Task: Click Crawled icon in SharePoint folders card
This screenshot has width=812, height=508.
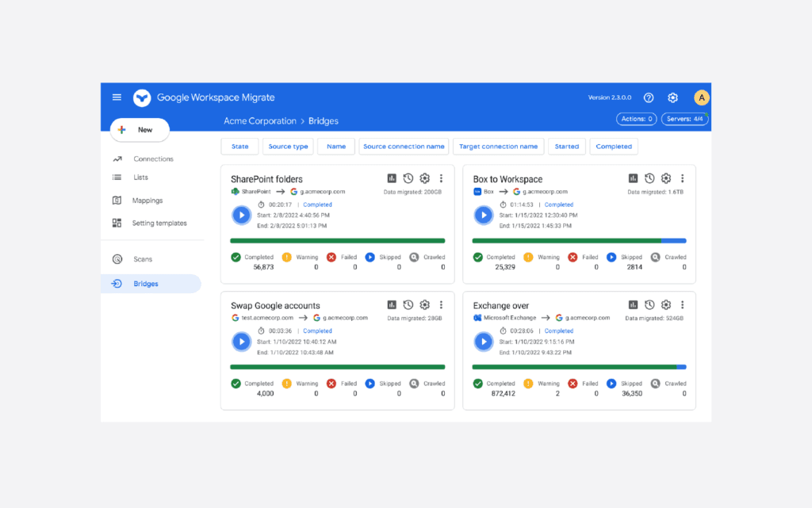Action: coord(414,257)
